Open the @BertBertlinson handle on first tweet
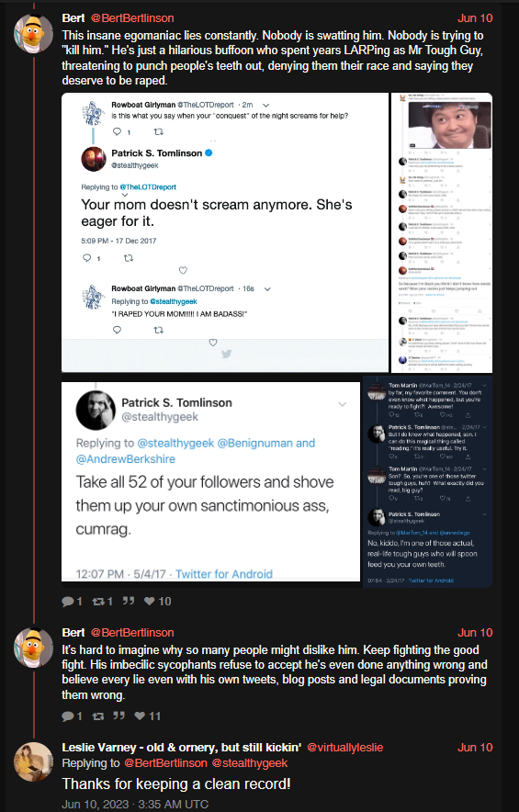 pyautogui.click(x=132, y=18)
